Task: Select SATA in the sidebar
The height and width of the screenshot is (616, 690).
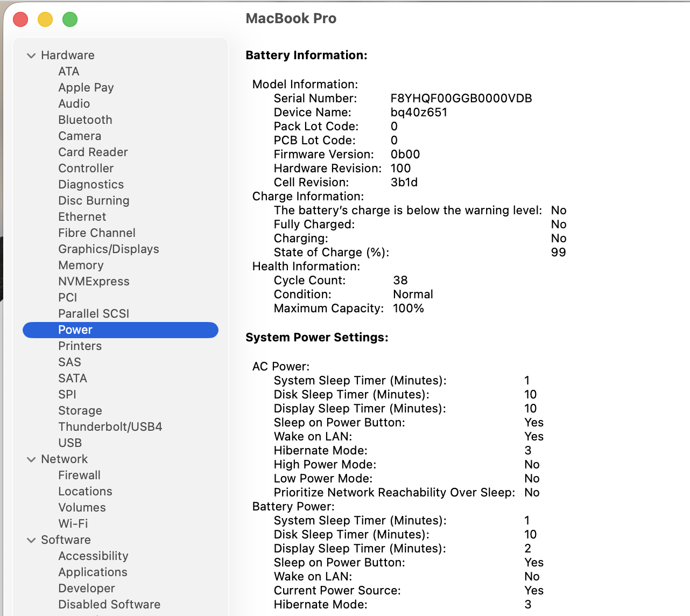Action: tap(73, 379)
